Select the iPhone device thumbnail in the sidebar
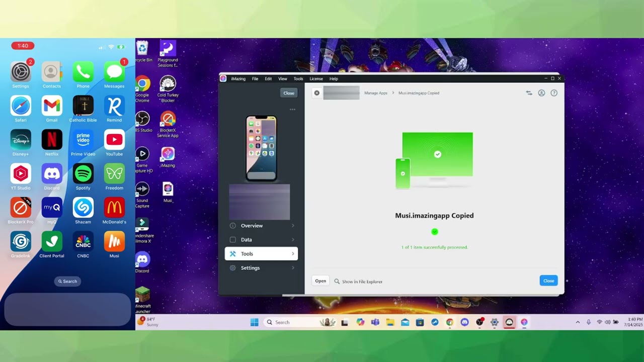This screenshot has width=644, height=362. point(261,148)
